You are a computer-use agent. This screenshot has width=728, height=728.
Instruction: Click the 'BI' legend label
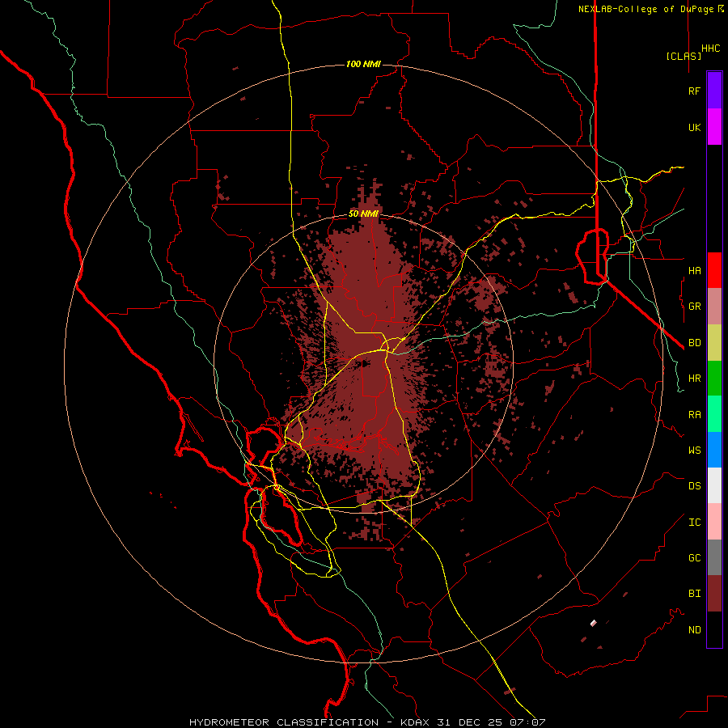click(694, 594)
